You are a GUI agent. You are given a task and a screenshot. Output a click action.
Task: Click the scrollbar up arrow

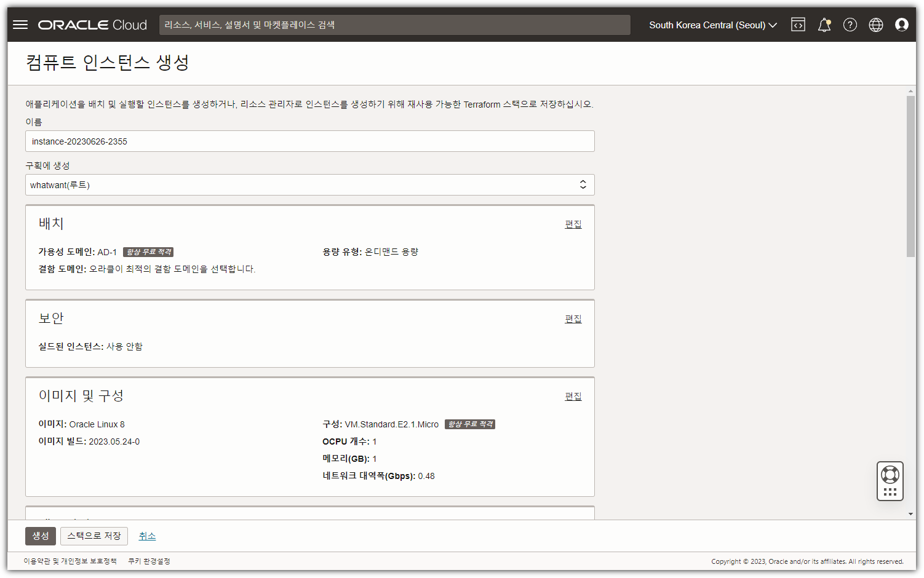(910, 91)
